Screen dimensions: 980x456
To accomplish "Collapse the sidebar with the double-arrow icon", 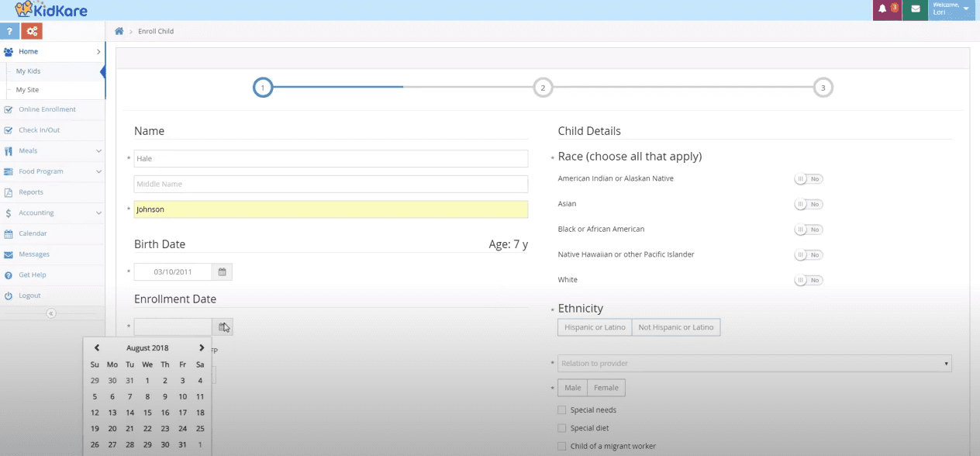I will click(x=51, y=313).
